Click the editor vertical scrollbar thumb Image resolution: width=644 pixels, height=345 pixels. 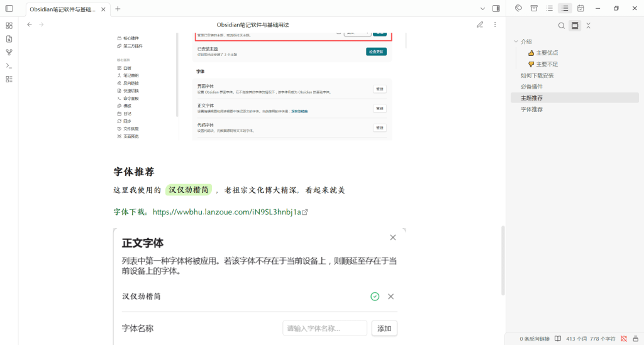[502, 259]
